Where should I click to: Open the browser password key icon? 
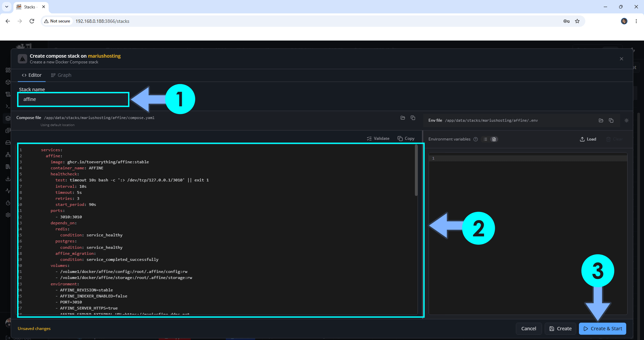pos(567,21)
